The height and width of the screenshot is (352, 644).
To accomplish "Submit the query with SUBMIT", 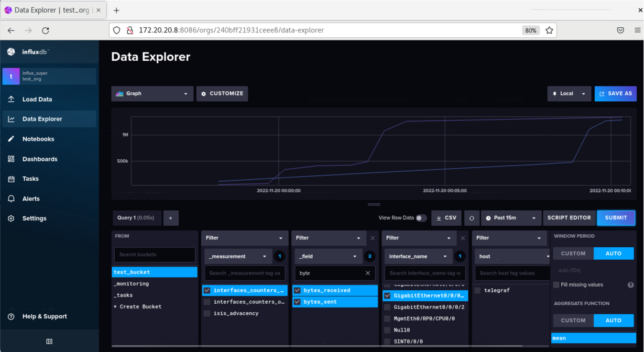I will pyautogui.click(x=616, y=218).
